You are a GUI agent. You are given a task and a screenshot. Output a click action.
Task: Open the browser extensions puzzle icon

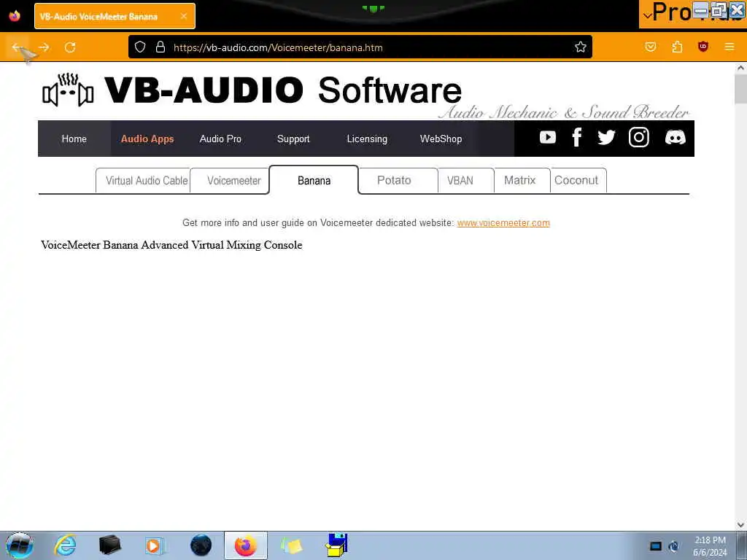tap(677, 47)
